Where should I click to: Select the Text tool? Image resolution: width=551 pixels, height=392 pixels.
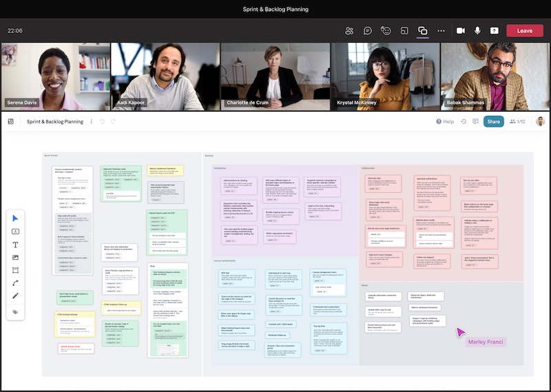click(x=15, y=245)
